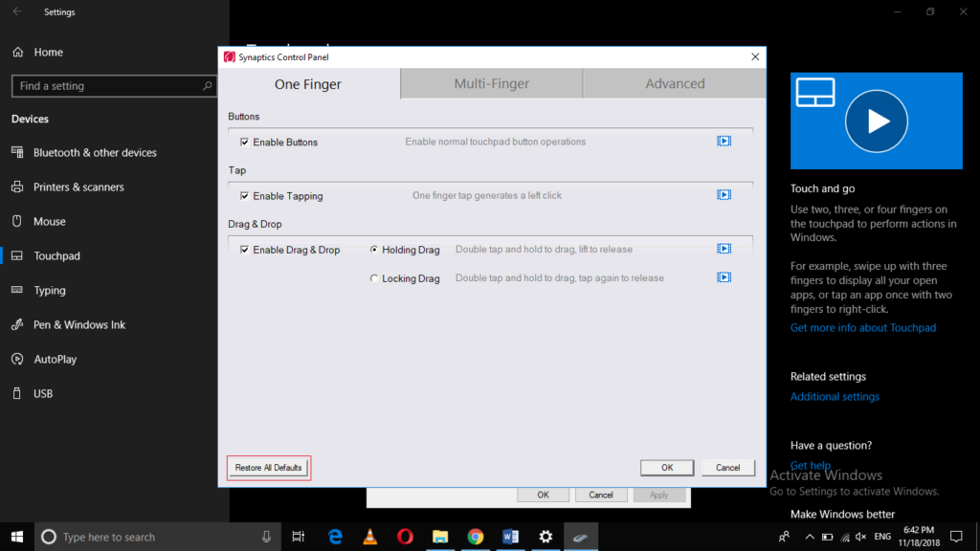The width and height of the screenshot is (980, 551).
Task: Play the video demo for Enable Buttons
Action: coord(724,140)
